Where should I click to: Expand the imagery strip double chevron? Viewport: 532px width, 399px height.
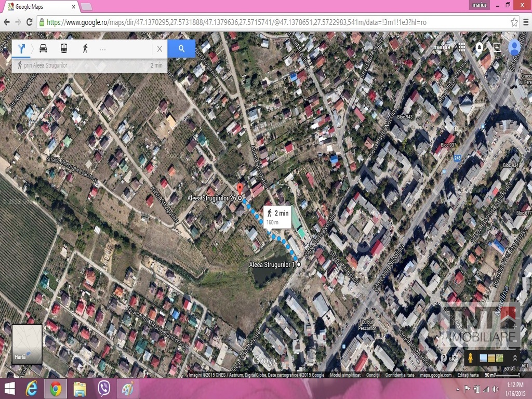[515, 358]
